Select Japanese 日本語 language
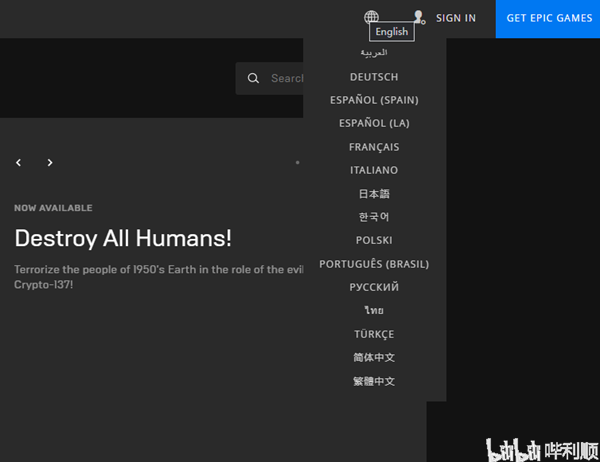 tap(374, 194)
